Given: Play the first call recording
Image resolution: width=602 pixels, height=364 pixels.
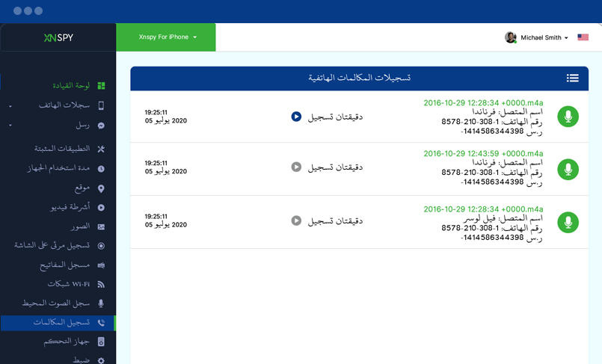Looking at the screenshot, I should [x=296, y=117].
